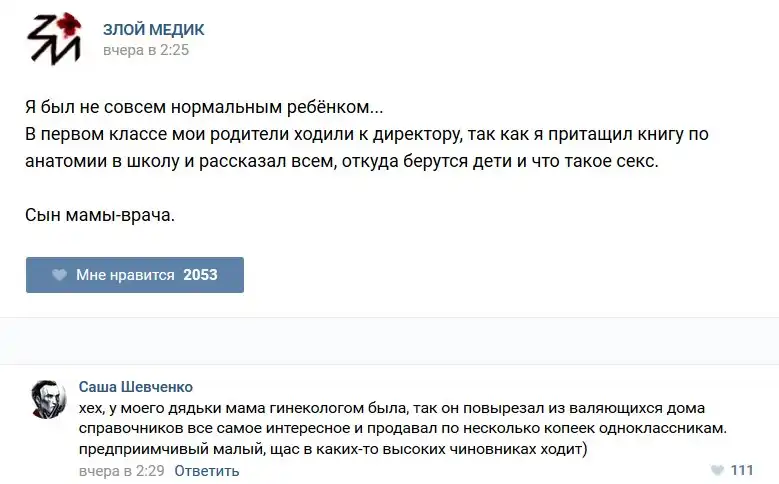Click the post line starting 'анатомии в школу'
779x484 pixels.
pos(342,160)
